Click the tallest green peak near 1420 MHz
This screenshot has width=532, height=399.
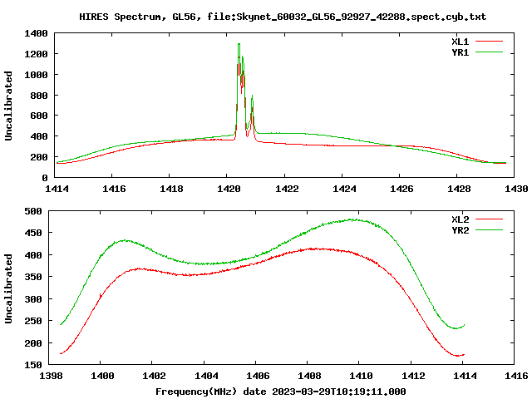(239, 44)
